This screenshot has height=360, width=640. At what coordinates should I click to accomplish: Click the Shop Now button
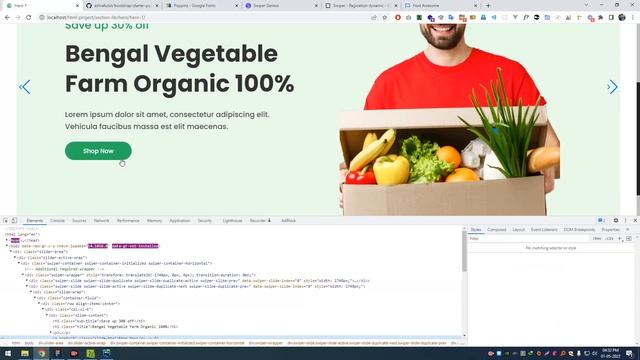click(x=98, y=151)
